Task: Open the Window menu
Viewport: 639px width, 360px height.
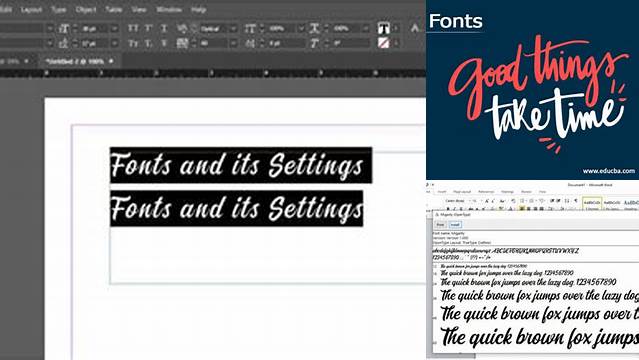Action: click(x=169, y=9)
